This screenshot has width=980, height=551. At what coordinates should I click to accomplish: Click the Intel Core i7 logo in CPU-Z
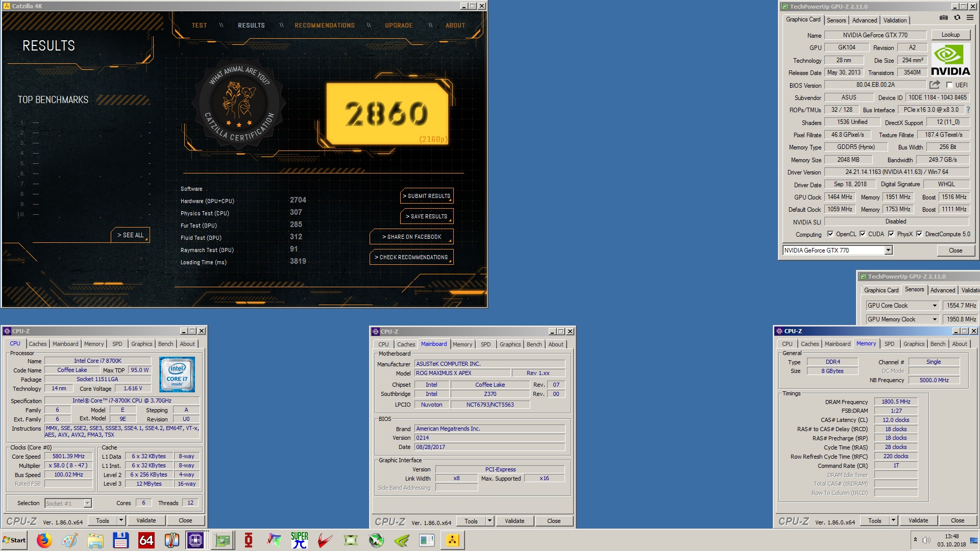click(177, 374)
